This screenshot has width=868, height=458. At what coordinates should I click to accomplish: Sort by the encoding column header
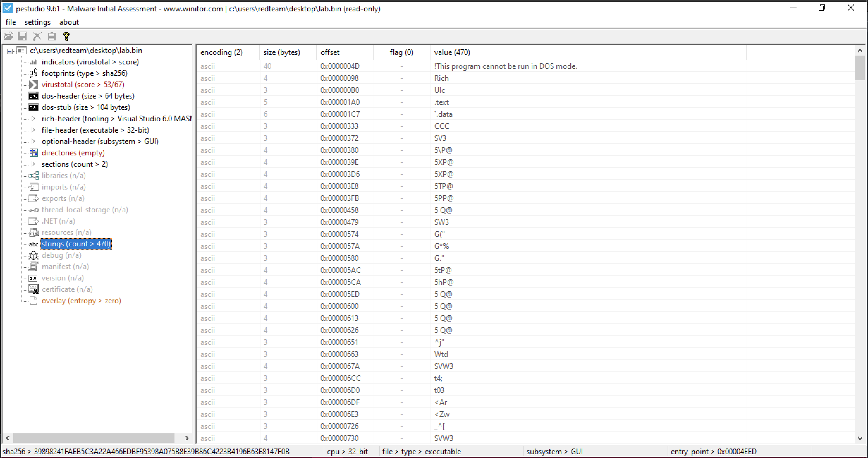pos(228,52)
